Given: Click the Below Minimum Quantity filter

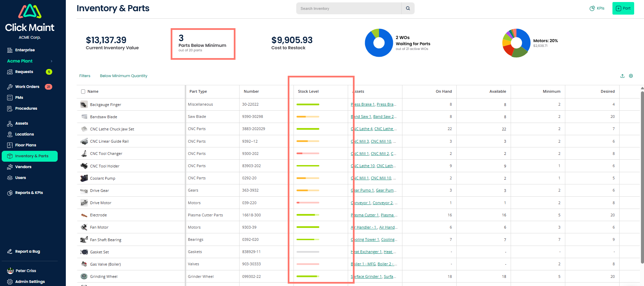Looking at the screenshot, I should (124, 76).
